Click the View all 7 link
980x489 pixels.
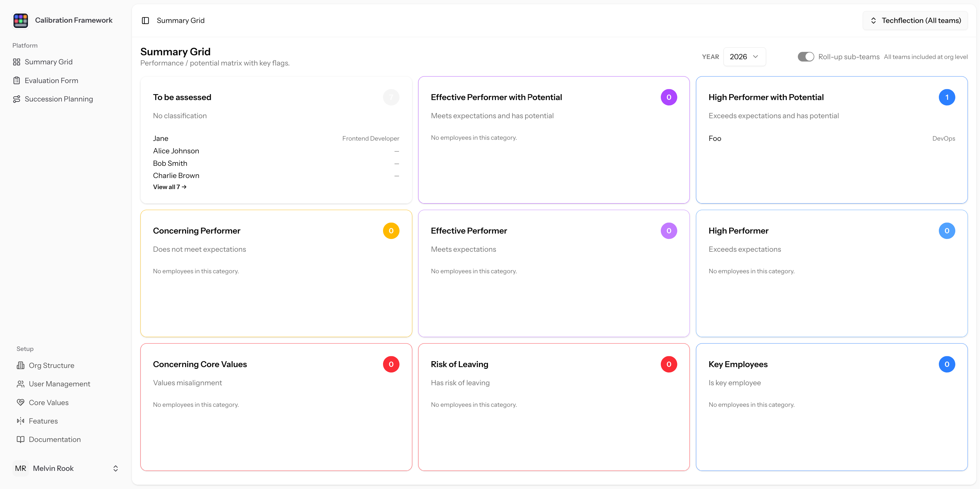pos(170,187)
